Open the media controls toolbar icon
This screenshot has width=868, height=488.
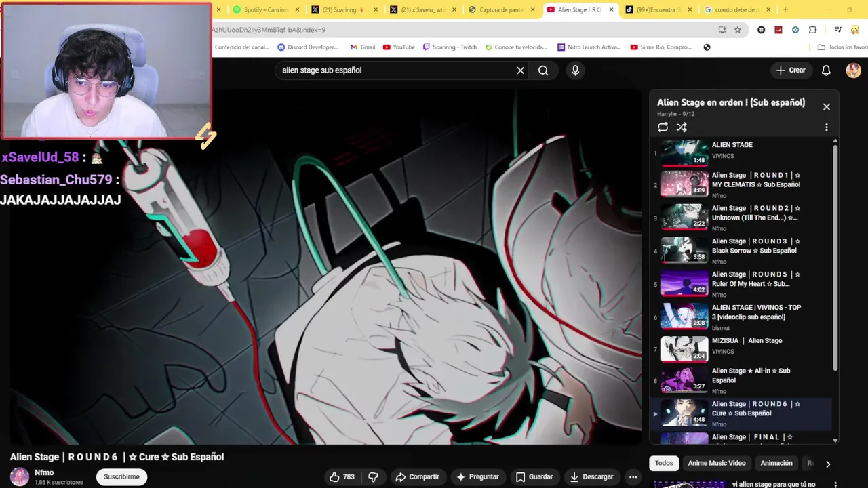tap(838, 30)
